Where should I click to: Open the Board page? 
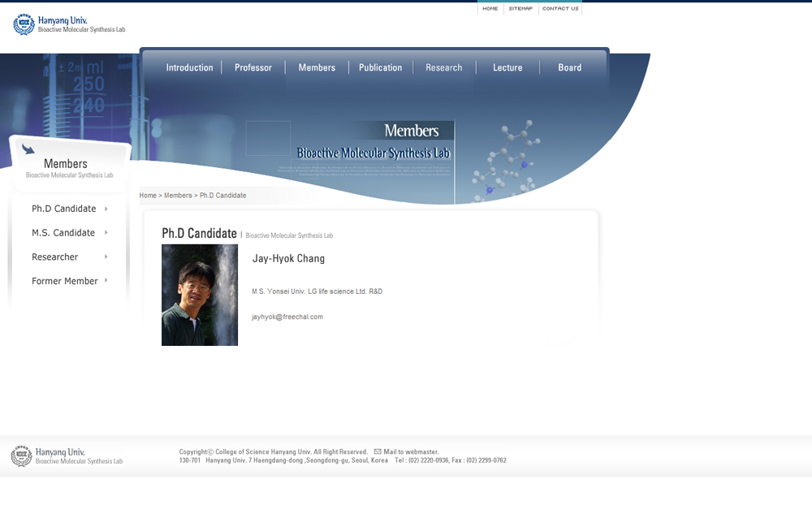pos(569,67)
